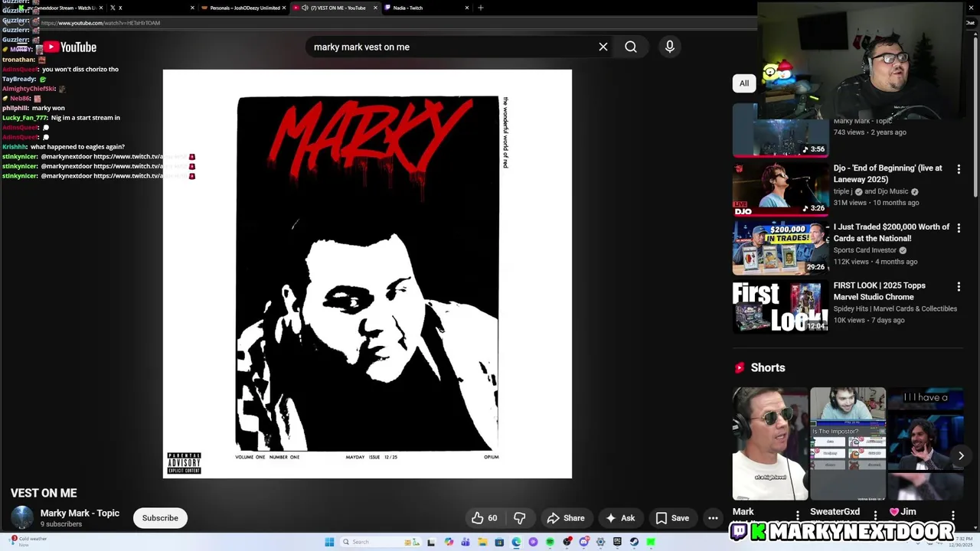Click the magnifying glass search button

tap(631, 47)
